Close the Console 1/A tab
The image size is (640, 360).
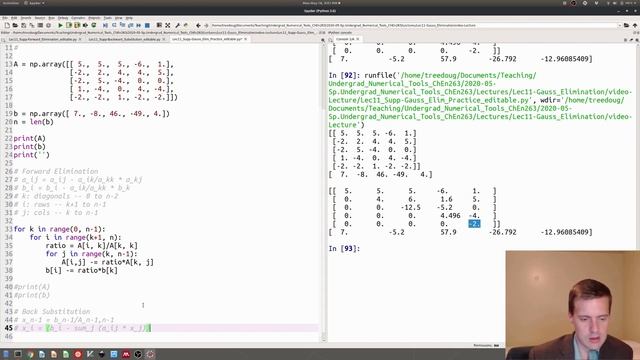tap(358, 39)
